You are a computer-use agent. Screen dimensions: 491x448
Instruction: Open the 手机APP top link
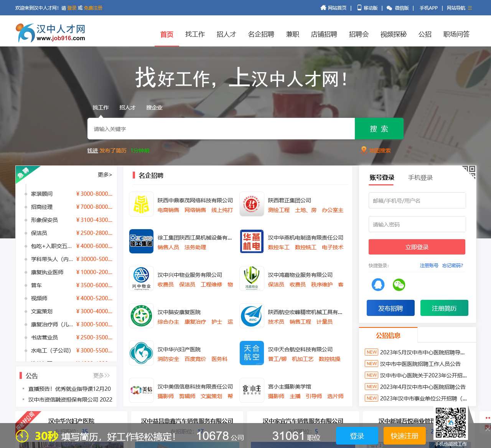tap(428, 8)
